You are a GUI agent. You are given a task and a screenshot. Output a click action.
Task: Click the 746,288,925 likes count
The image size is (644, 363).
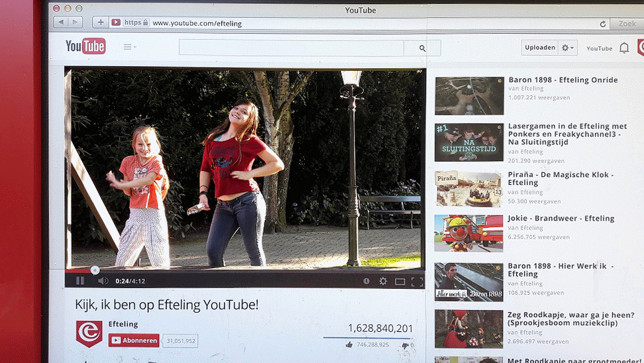[372, 344]
